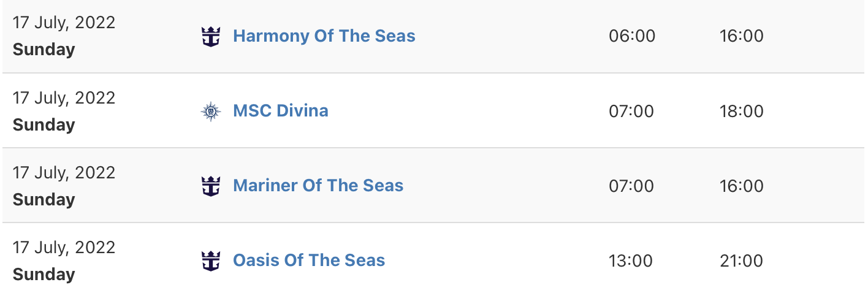The height and width of the screenshot is (293, 868).
Task: Click Royal Caribbean logo beside Oasis Of The Seas
Action: click(211, 261)
